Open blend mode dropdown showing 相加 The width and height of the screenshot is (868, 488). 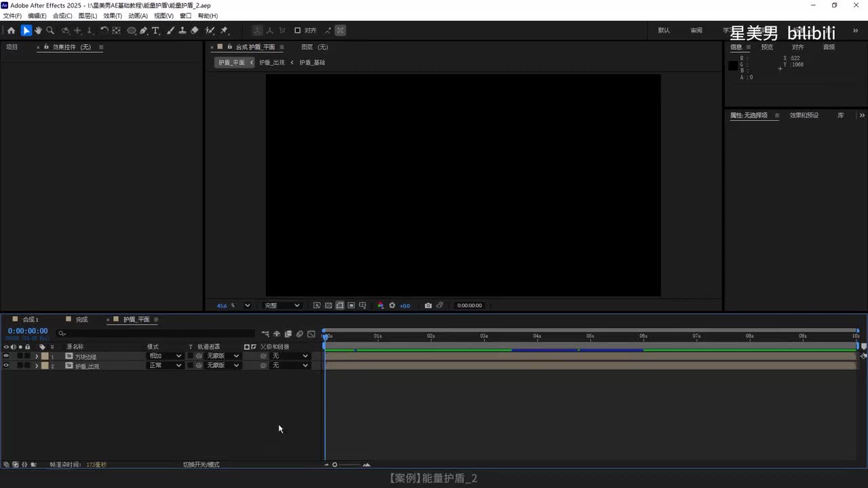click(165, 356)
